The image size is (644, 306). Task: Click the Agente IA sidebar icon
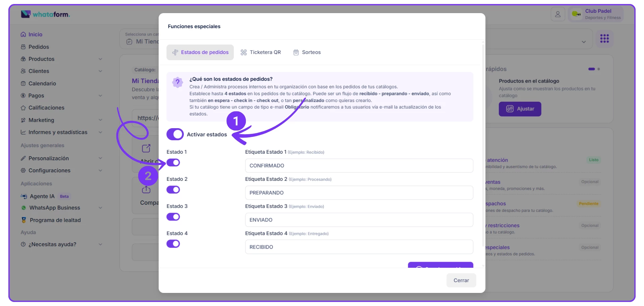pos(24,196)
